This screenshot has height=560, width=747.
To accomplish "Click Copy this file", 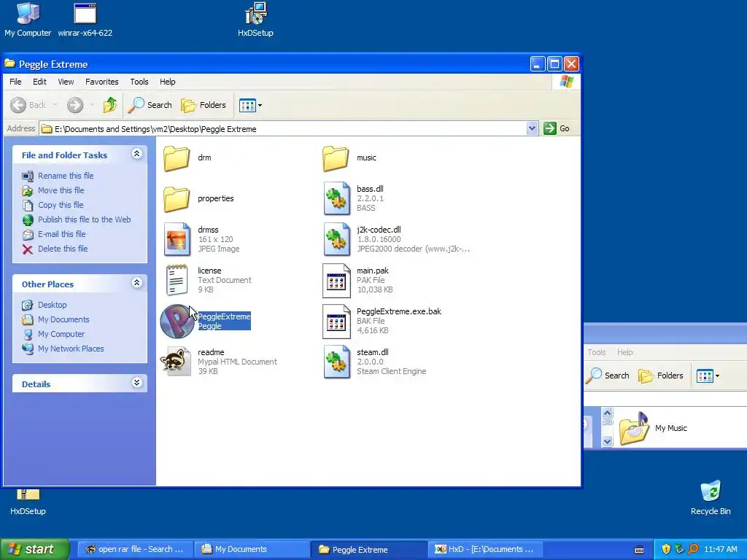I will tap(61, 205).
